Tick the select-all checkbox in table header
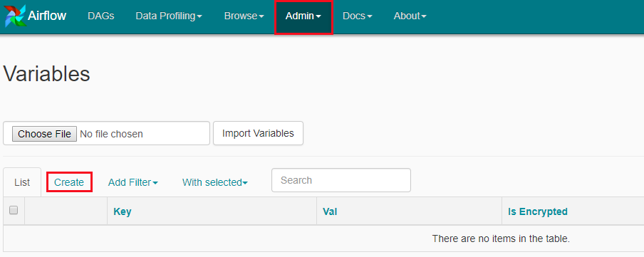Image resolution: width=644 pixels, height=257 pixels. coord(14,210)
